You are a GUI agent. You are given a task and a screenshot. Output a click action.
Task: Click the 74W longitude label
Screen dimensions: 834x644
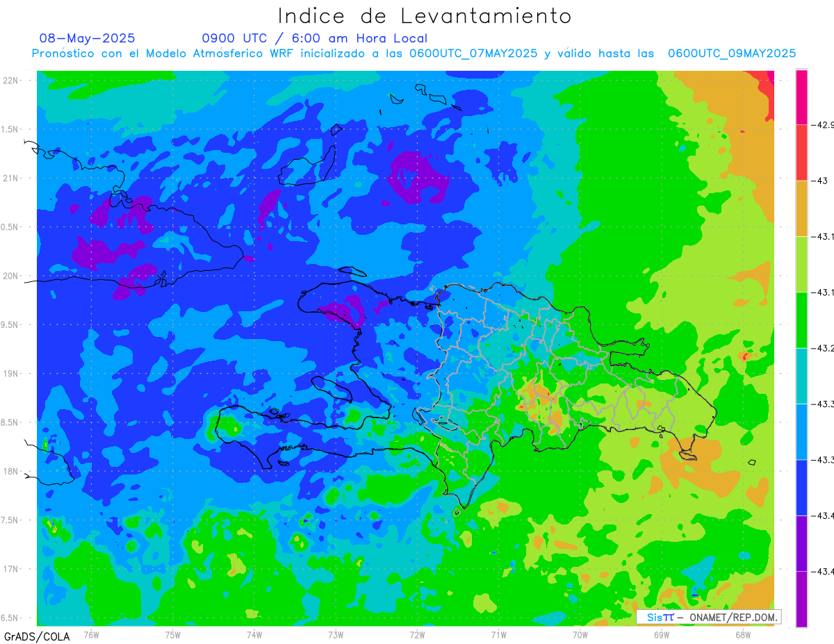point(254,635)
